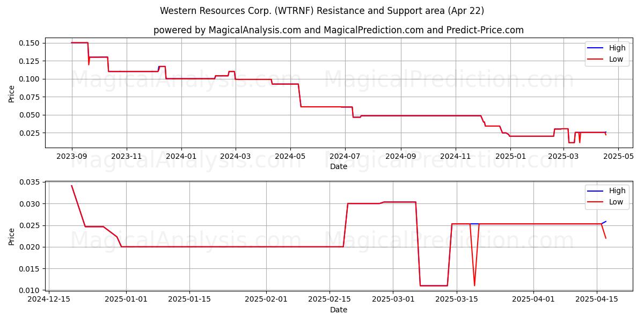Click the 'Price' axis label of top chart
The width and height of the screenshot is (644, 322).
point(12,94)
